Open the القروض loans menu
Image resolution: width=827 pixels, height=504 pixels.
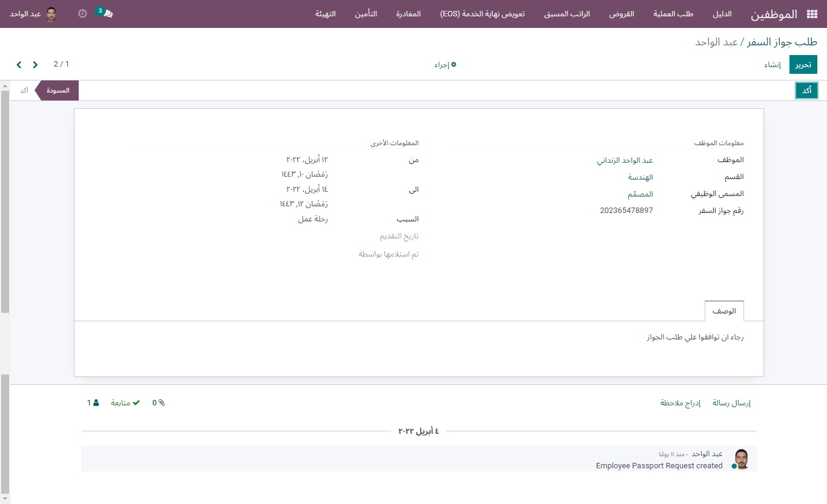pos(621,14)
